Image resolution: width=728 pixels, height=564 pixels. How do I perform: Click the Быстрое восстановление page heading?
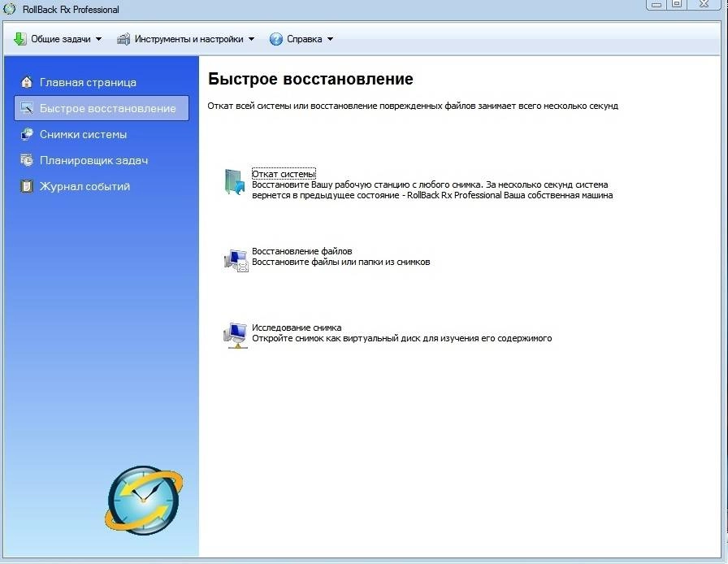click(310, 79)
